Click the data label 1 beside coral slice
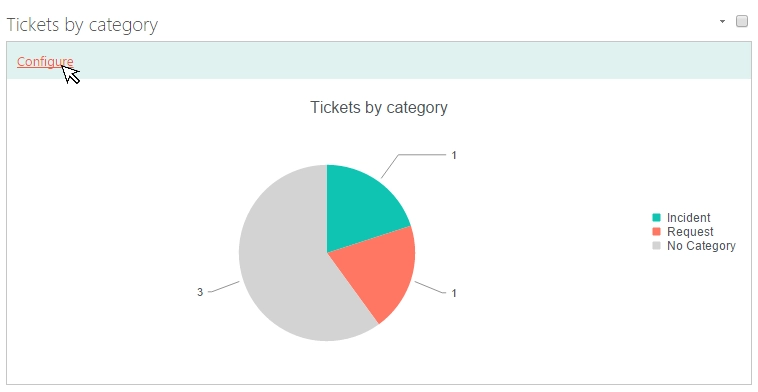Viewport: 758px width, 392px height. (x=454, y=293)
